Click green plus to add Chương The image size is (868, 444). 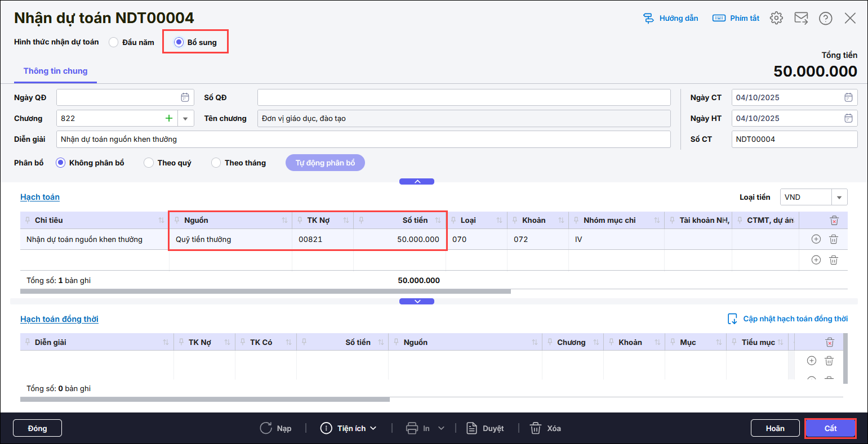[x=168, y=118]
